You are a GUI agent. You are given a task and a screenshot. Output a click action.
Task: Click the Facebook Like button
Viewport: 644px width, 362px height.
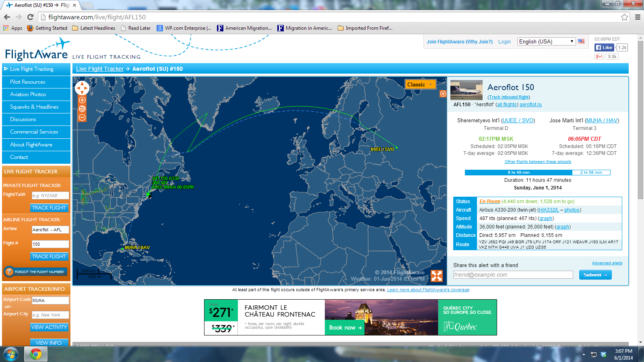(604, 47)
